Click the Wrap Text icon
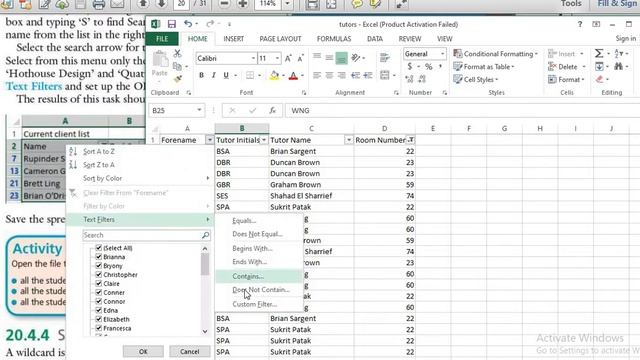The height and width of the screenshot is (360, 640). (x=384, y=58)
